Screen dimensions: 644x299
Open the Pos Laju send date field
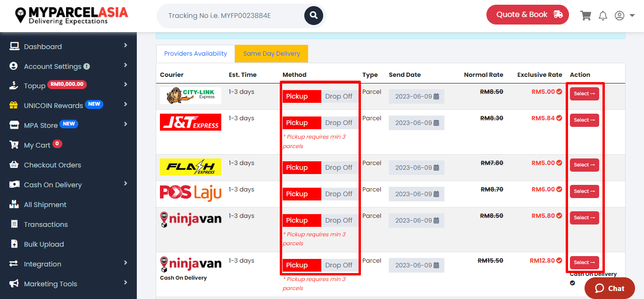(x=417, y=194)
